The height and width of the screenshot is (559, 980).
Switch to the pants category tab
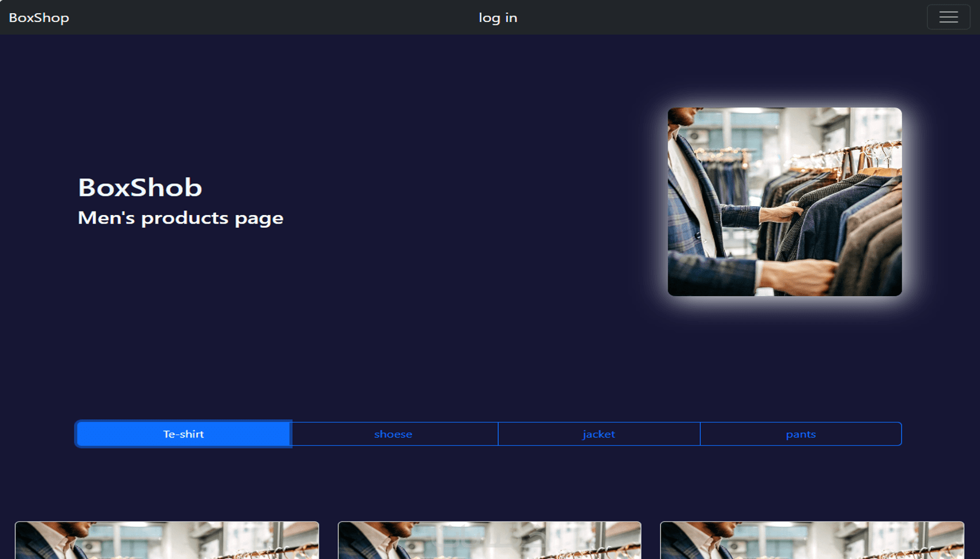801,434
